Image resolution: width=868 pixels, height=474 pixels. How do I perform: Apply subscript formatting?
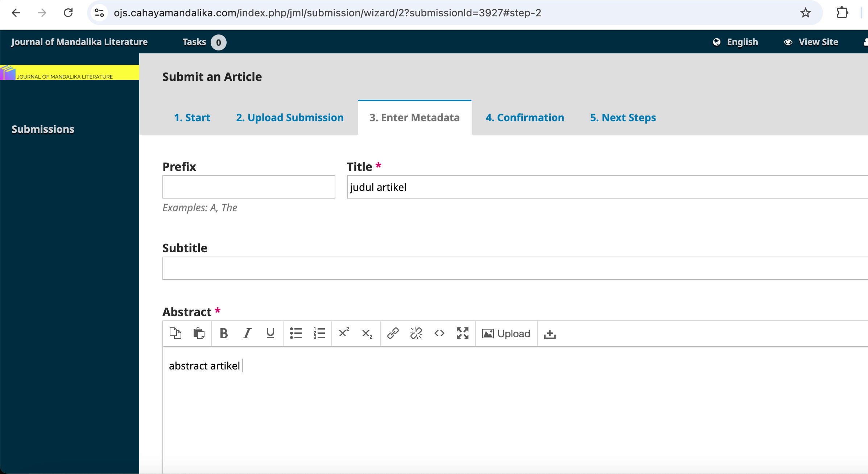tap(367, 333)
